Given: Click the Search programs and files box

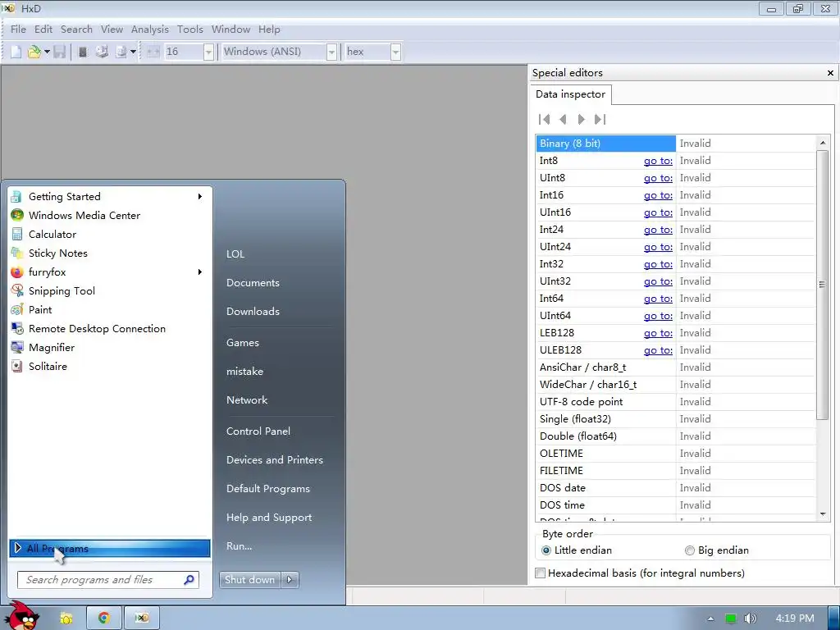Looking at the screenshot, I should pyautogui.click(x=108, y=580).
